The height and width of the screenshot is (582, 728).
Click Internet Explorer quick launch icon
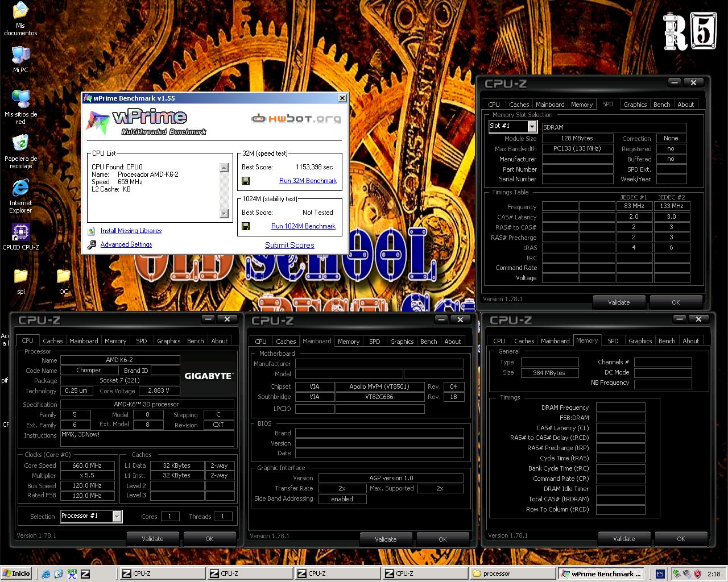(x=46, y=574)
